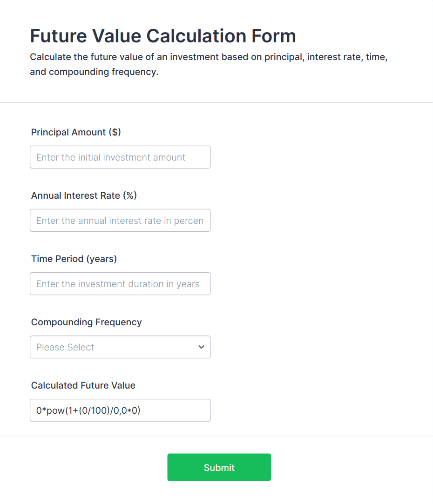This screenshot has height=504, width=433.
Task: Click the Principal Amount input field
Action: click(x=120, y=157)
